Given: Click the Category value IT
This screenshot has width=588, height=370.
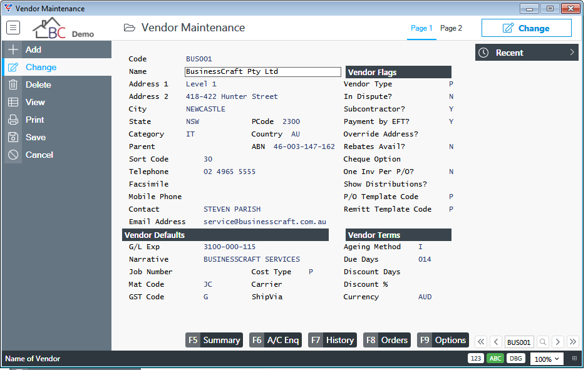Looking at the screenshot, I should pos(190,134).
